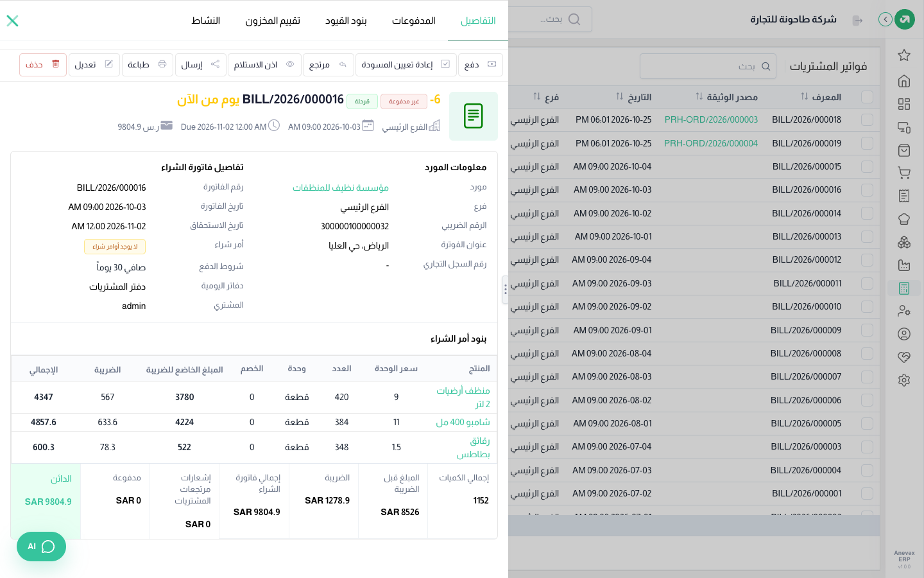
Task: Click the Anevex logo icon
Action: (x=905, y=19)
